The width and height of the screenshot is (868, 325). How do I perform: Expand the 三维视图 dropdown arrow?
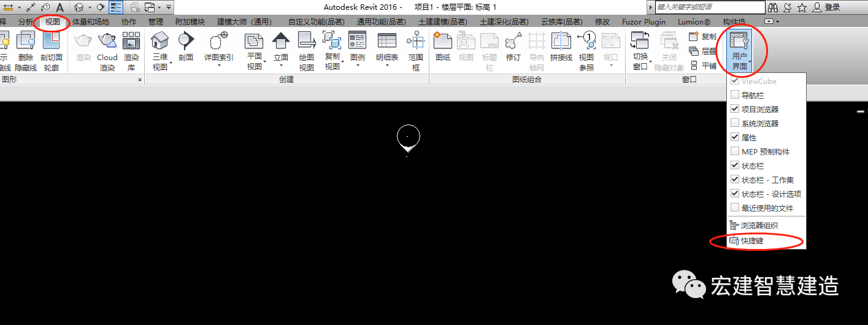pyautogui.click(x=169, y=64)
